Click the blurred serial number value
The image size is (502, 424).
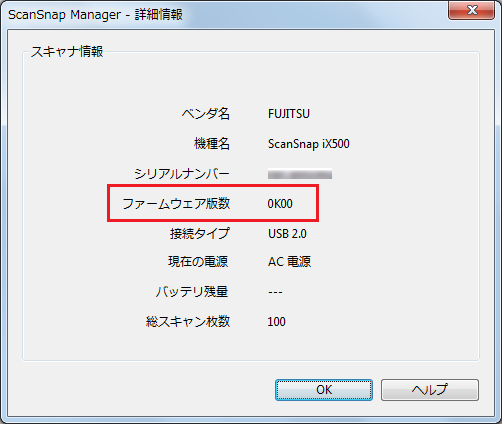[x=300, y=174]
